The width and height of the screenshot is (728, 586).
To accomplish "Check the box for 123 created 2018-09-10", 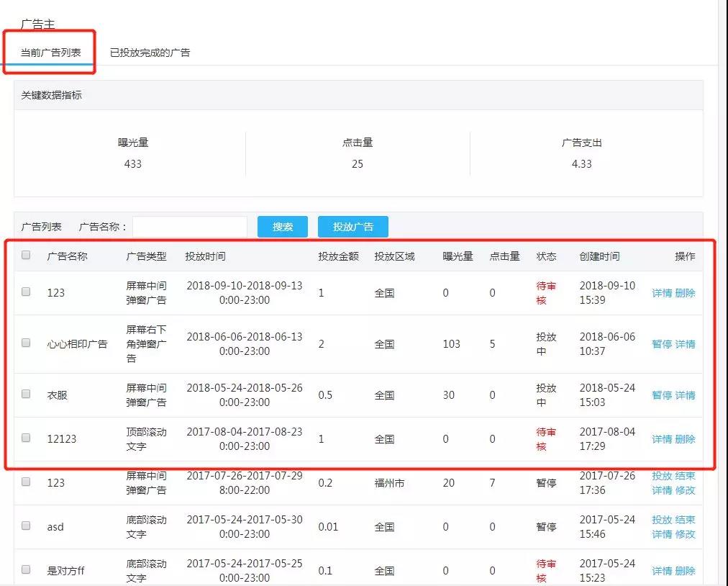I will click(26, 292).
